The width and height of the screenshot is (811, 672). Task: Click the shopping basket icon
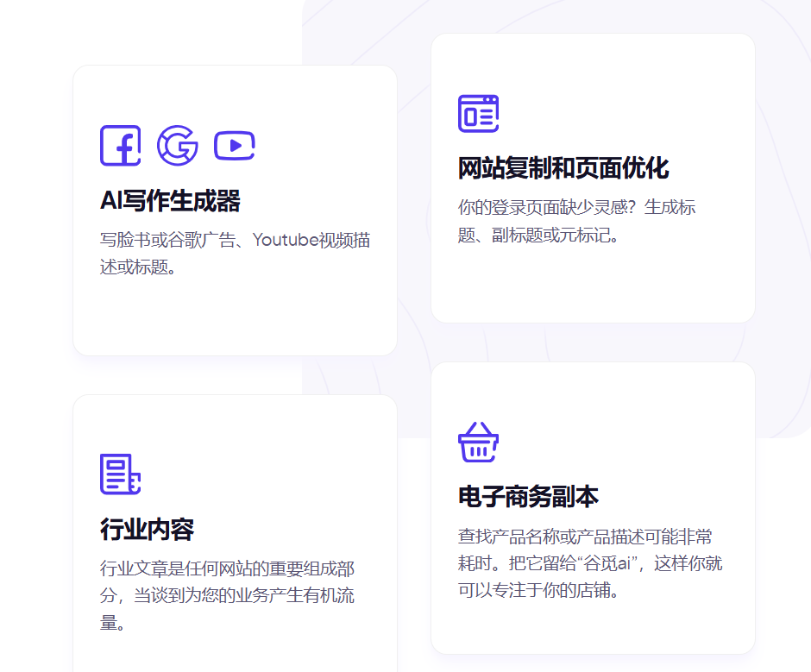tap(478, 442)
